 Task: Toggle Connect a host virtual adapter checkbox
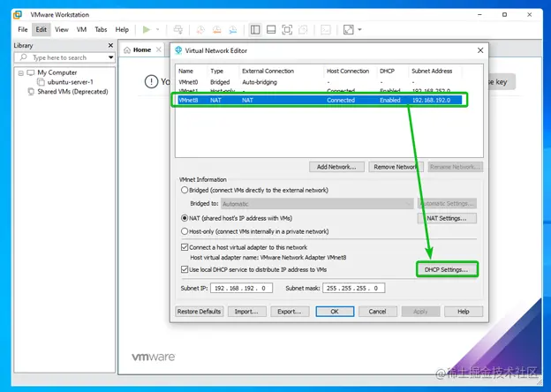click(185, 247)
